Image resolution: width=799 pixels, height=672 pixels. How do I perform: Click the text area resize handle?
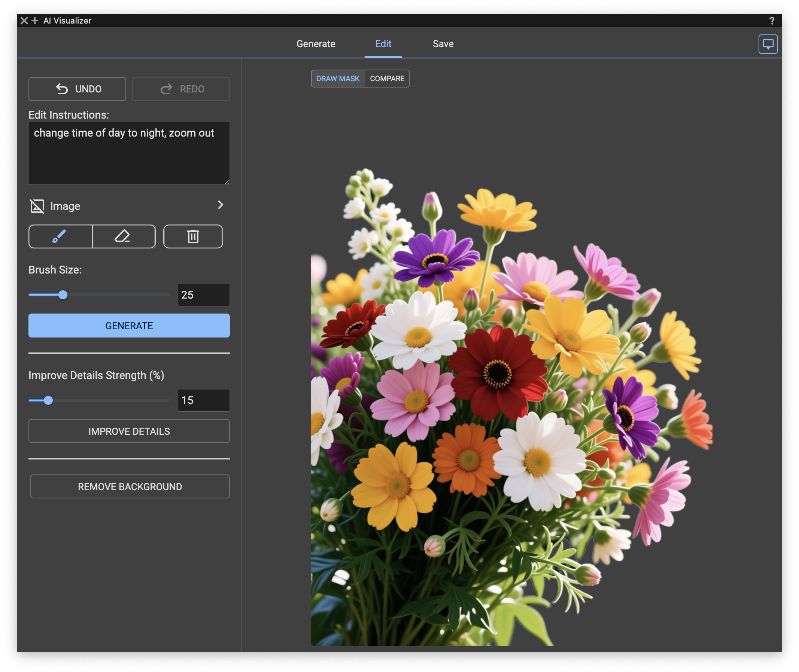click(227, 182)
